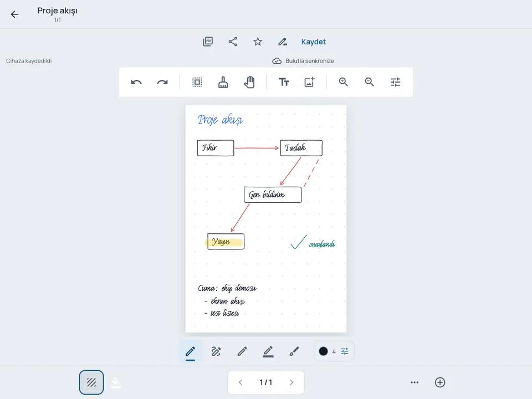Tap the highlighted Yayın box
The width and height of the screenshot is (532, 399).
tap(226, 242)
